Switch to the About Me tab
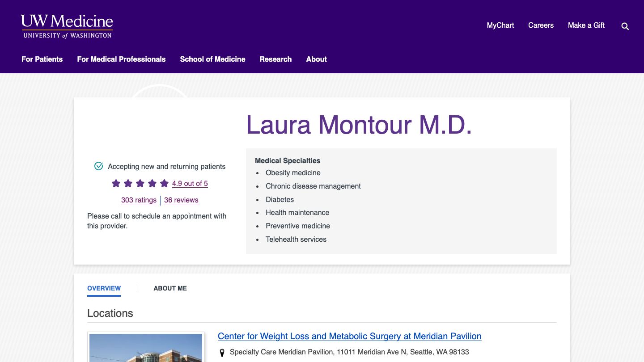 click(170, 288)
